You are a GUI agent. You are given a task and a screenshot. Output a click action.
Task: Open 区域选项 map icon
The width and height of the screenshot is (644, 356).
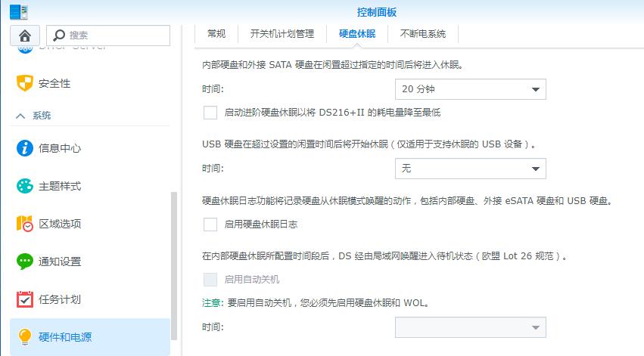[25, 224]
